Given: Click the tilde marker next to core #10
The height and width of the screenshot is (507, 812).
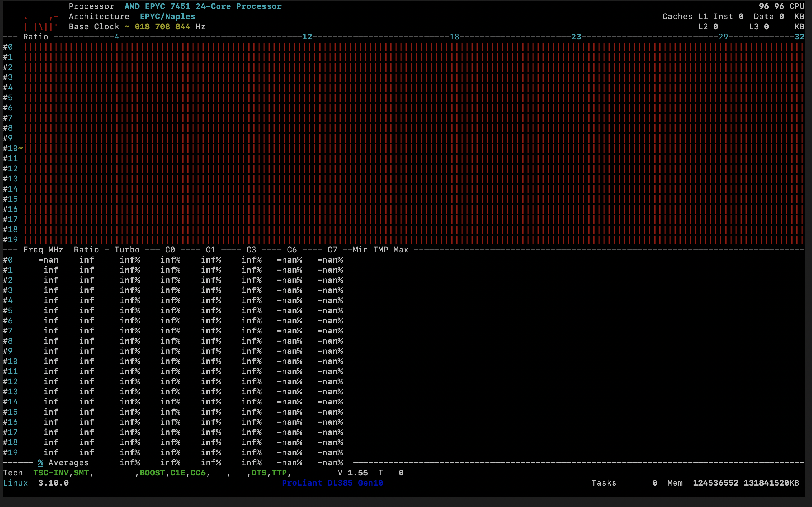Looking at the screenshot, I should [x=21, y=148].
